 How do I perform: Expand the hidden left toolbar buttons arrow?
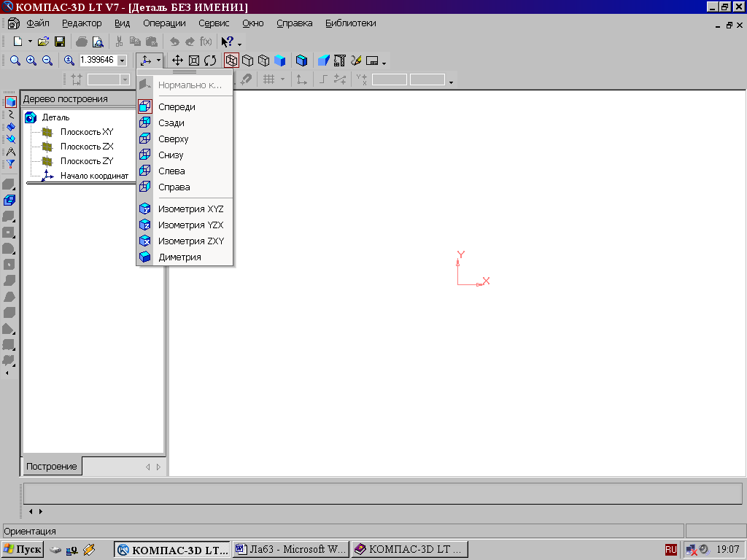[x=7, y=373]
